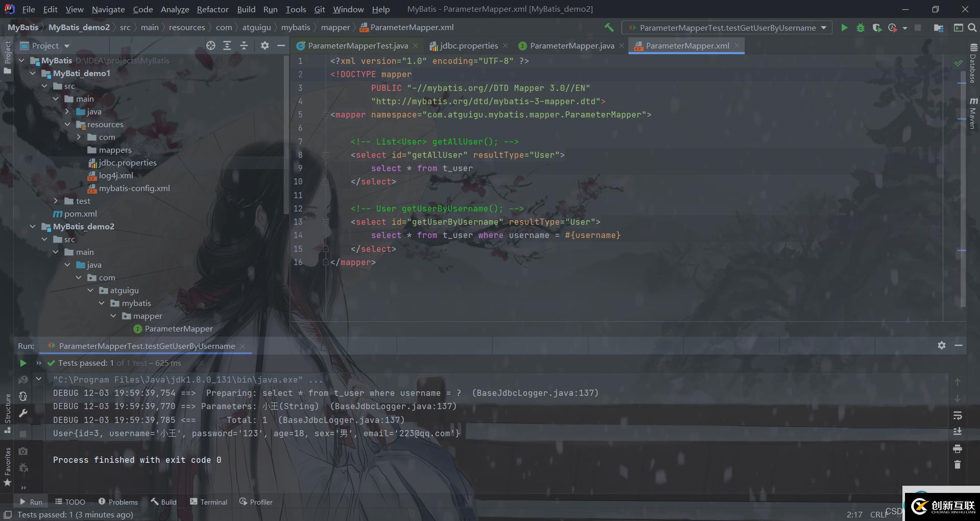Open Search Everywhere magnifier icon

[x=972, y=28]
